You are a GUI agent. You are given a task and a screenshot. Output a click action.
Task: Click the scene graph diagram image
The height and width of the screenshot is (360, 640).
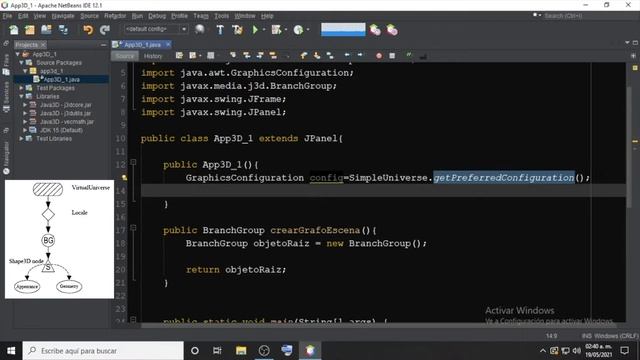pos(60,239)
